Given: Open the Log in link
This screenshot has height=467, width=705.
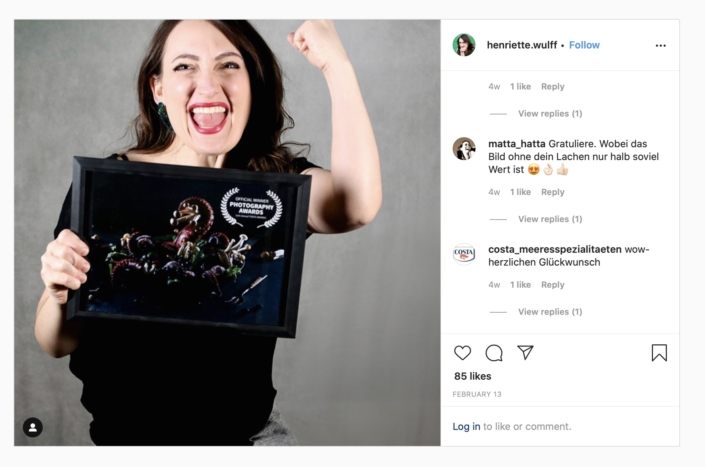Looking at the screenshot, I should point(466,426).
